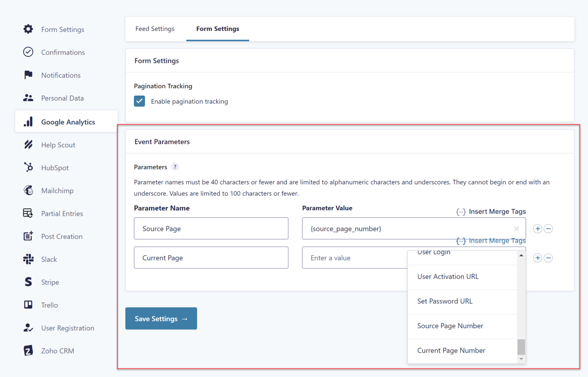Open the HubSpot integration icon
Image resolution: width=588 pixels, height=377 pixels.
28,167
